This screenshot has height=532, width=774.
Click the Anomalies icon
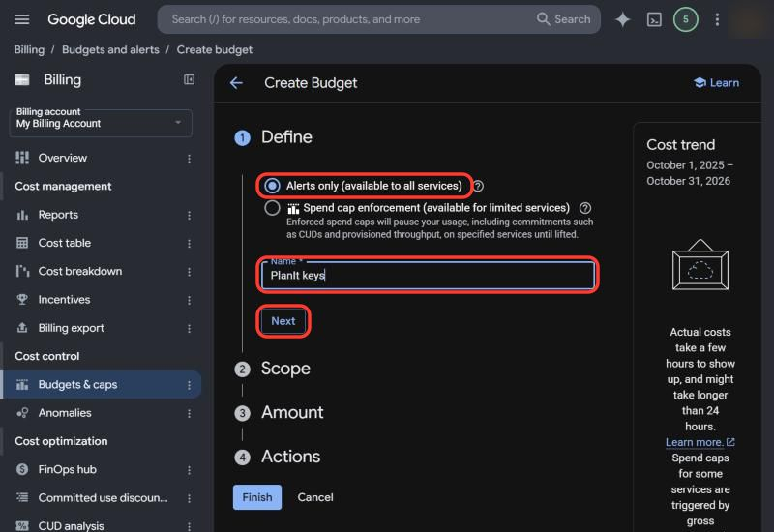tap(22, 413)
